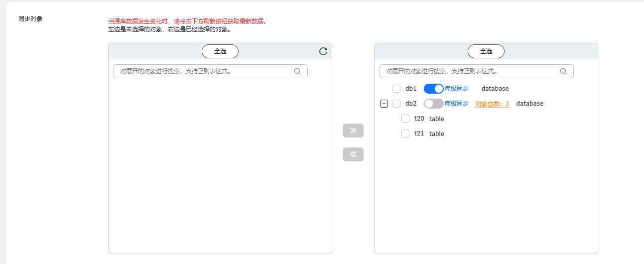Collapse the db2 database node
The height and width of the screenshot is (264, 644).
pos(384,104)
